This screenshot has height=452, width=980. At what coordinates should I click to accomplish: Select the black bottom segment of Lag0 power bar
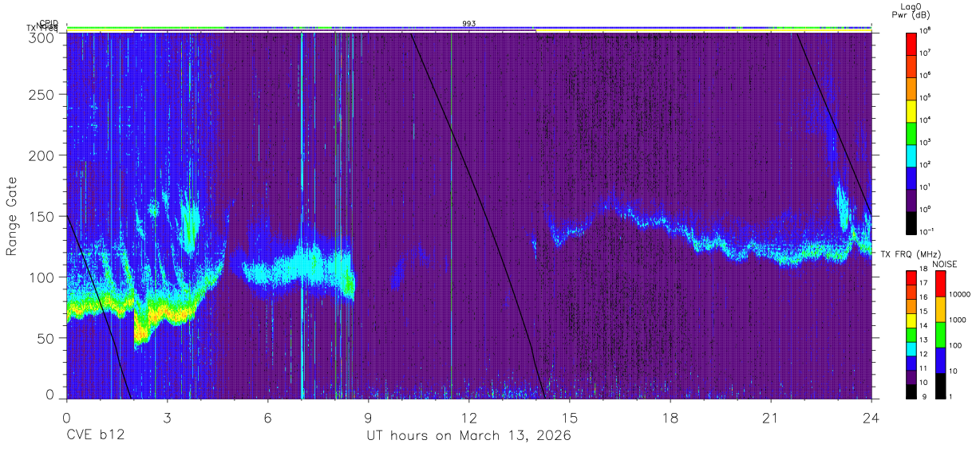911,222
